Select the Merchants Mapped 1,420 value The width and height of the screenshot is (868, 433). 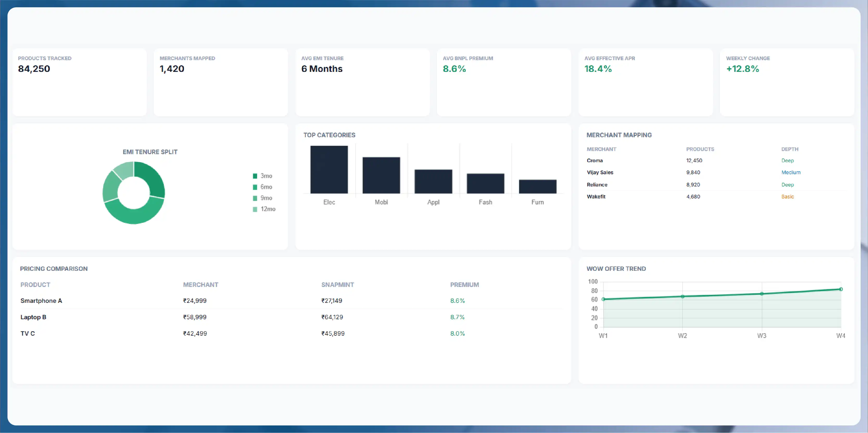coord(172,69)
